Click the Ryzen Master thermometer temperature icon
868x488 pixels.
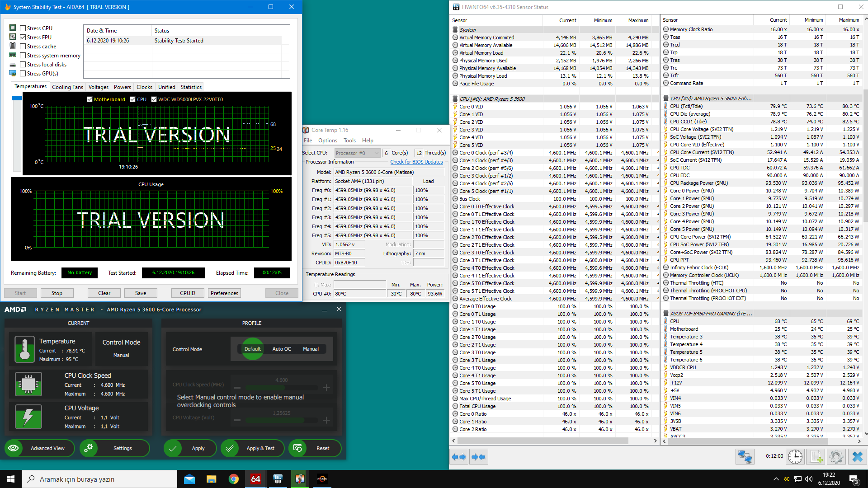click(x=25, y=349)
